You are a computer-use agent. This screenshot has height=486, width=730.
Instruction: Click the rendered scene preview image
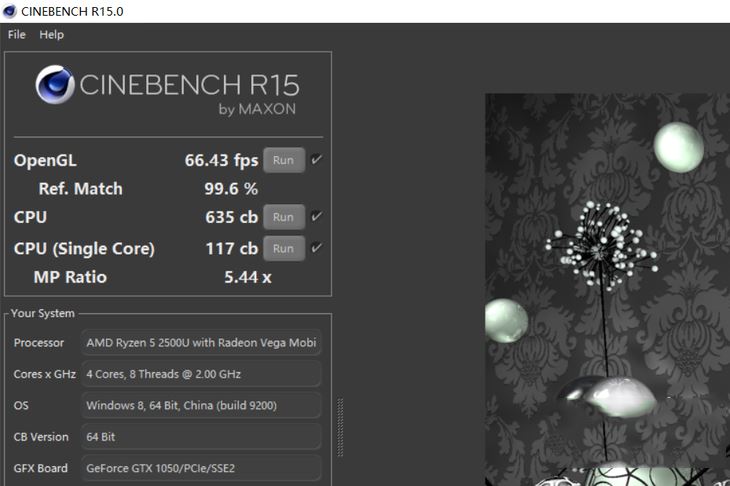(x=608, y=290)
